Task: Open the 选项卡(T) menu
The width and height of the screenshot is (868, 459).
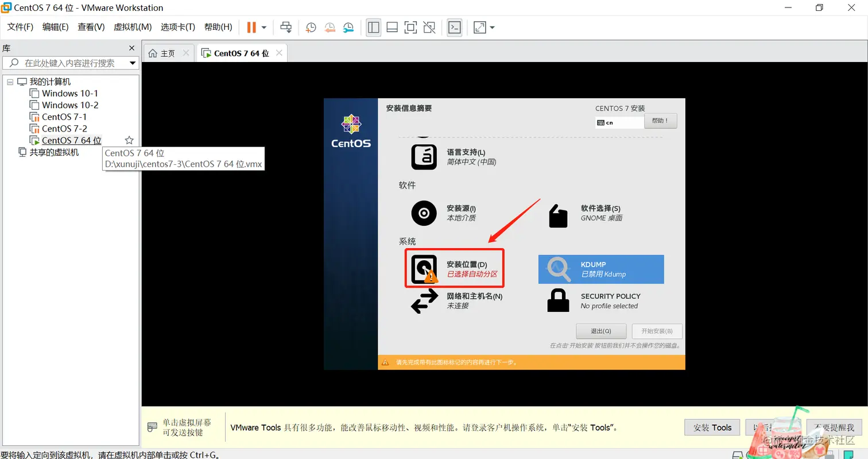Action: pyautogui.click(x=178, y=27)
